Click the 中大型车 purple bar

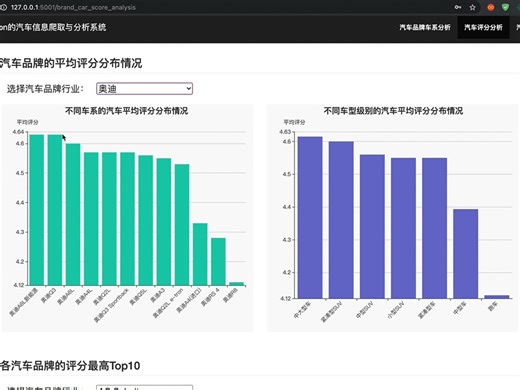310,217
